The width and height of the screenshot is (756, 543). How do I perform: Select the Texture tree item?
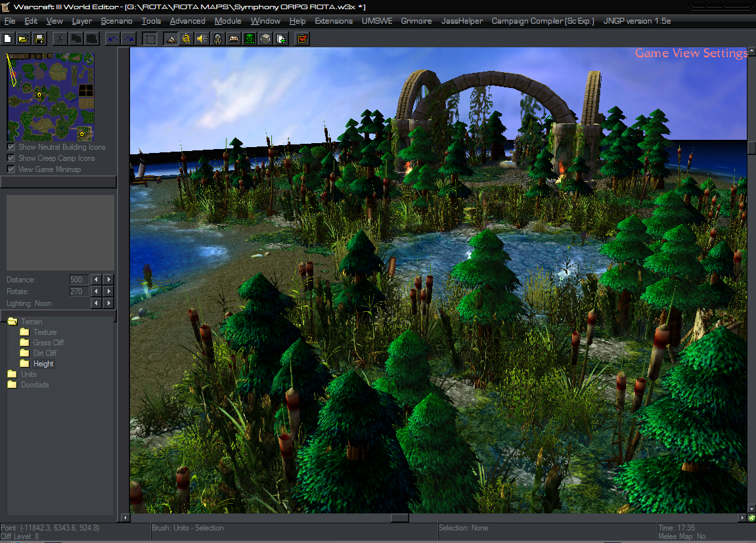pos(45,332)
